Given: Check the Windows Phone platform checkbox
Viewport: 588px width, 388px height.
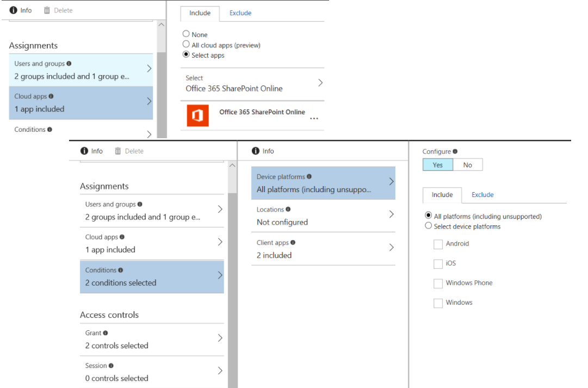Looking at the screenshot, I should point(438,284).
